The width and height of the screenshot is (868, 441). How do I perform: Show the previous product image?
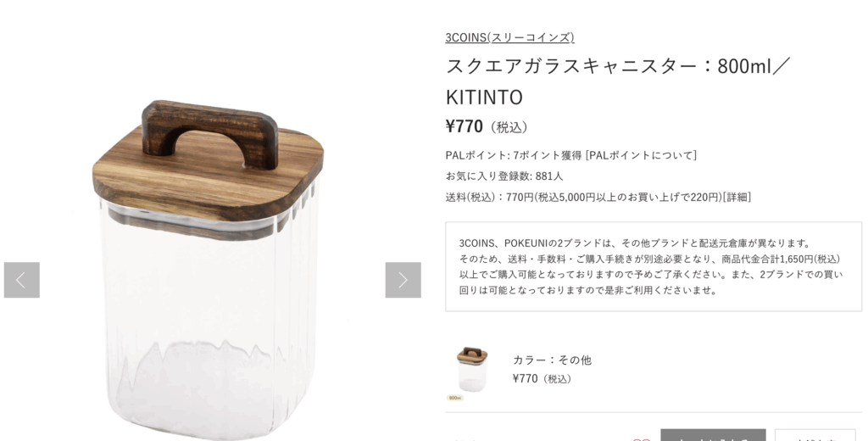pos(21,280)
